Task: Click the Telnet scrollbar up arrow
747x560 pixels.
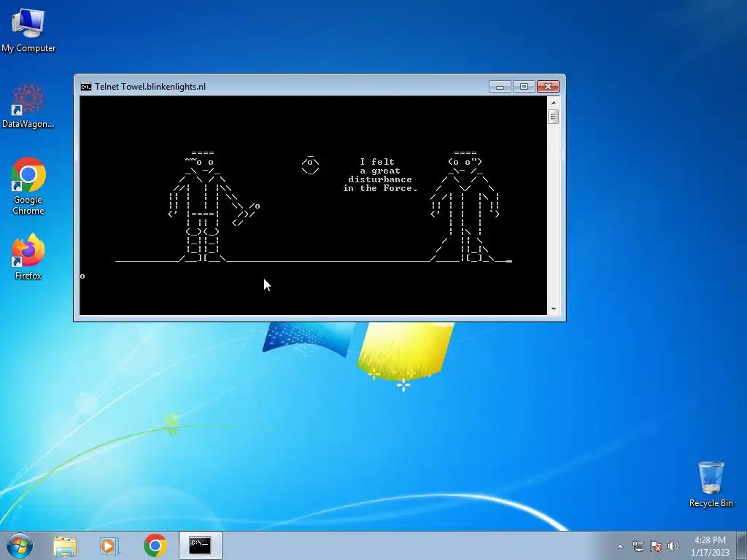Action: 553,102
